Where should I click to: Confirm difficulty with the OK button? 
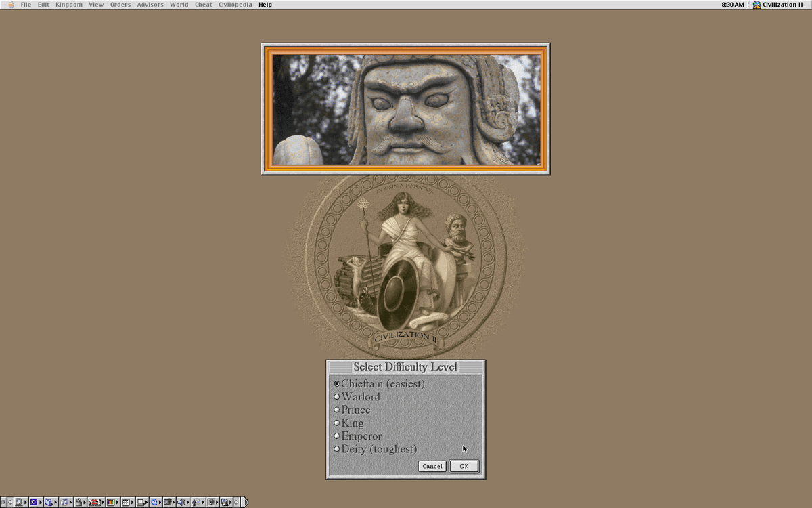point(464,466)
